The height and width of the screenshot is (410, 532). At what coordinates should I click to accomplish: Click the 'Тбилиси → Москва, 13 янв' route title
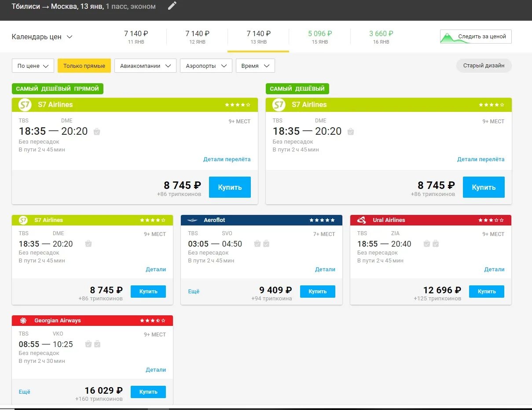(58, 7)
